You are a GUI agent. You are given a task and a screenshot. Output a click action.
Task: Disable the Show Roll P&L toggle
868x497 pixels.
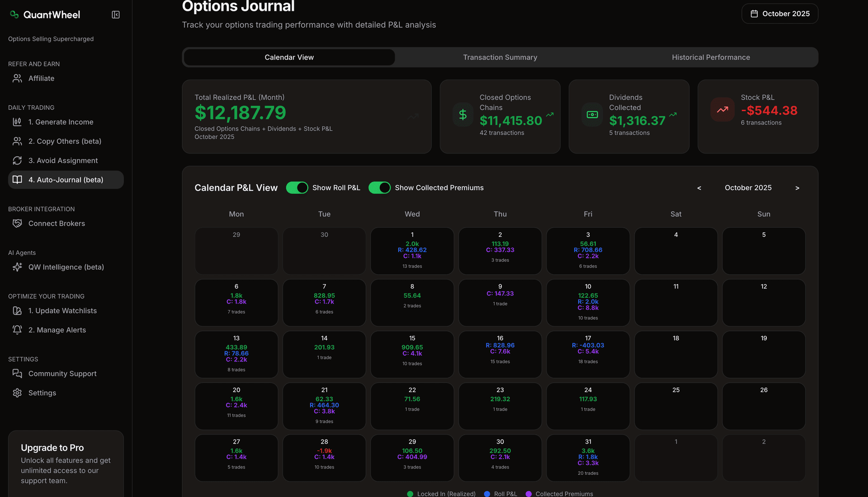point(297,188)
